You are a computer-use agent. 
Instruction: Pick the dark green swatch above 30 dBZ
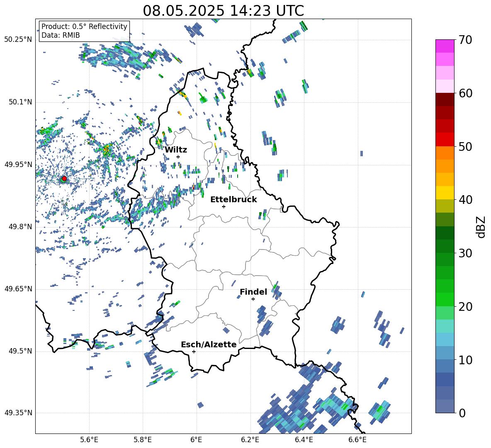(445, 246)
